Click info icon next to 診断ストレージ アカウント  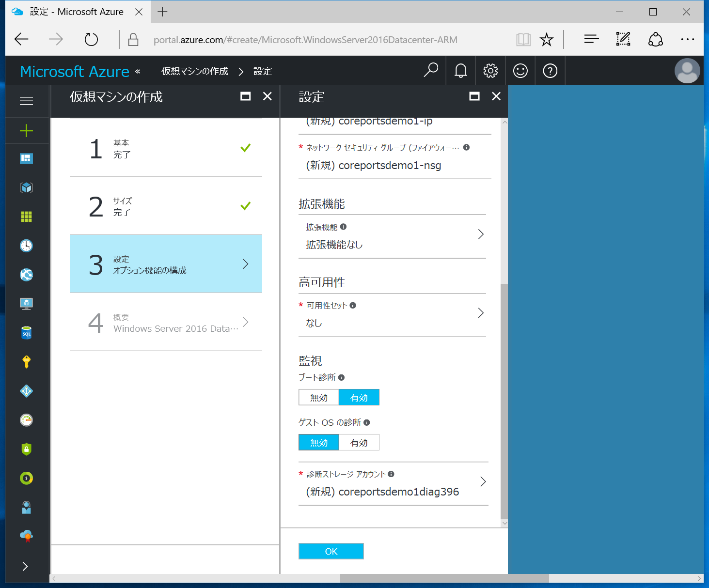pyautogui.click(x=391, y=474)
